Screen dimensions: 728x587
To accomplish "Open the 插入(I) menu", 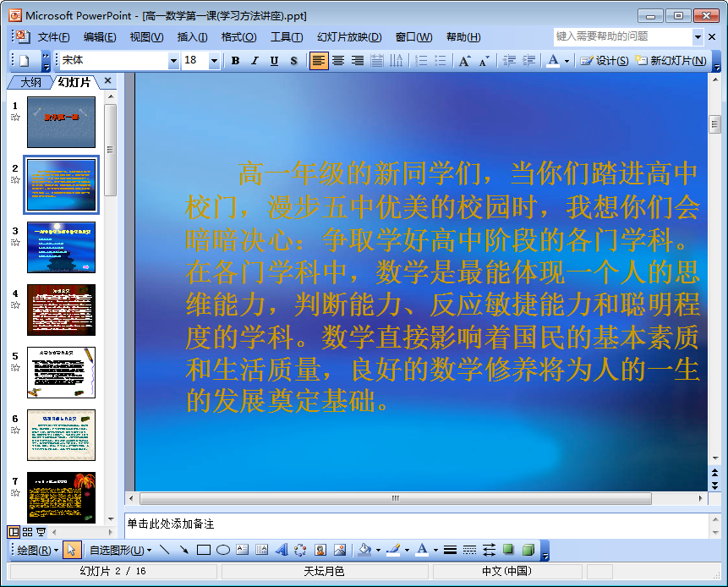I will [x=192, y=37].
